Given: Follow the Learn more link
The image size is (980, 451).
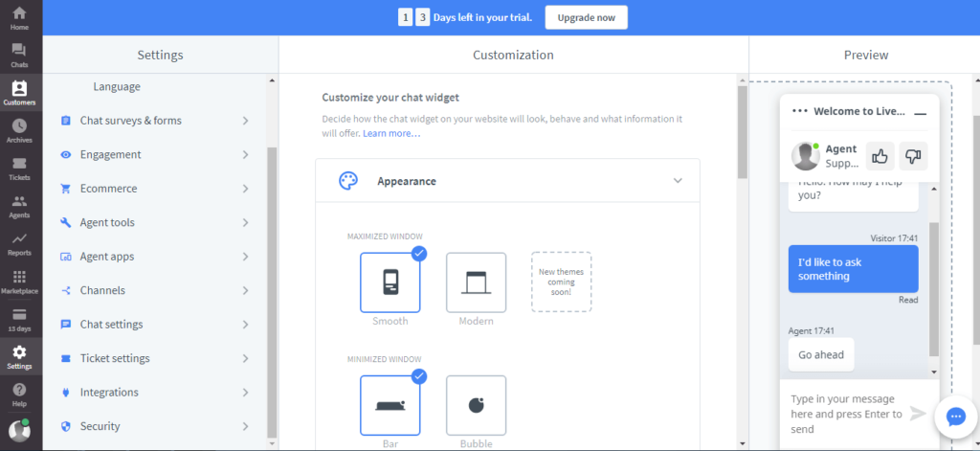Looking at the screenshot, I should pyautogui.click(x=391, y=133).
